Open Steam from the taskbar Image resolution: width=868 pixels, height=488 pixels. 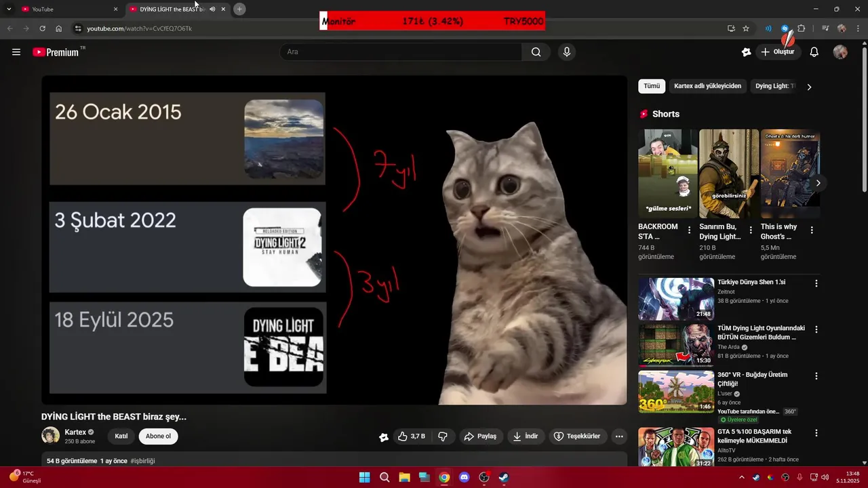point(504,477)
